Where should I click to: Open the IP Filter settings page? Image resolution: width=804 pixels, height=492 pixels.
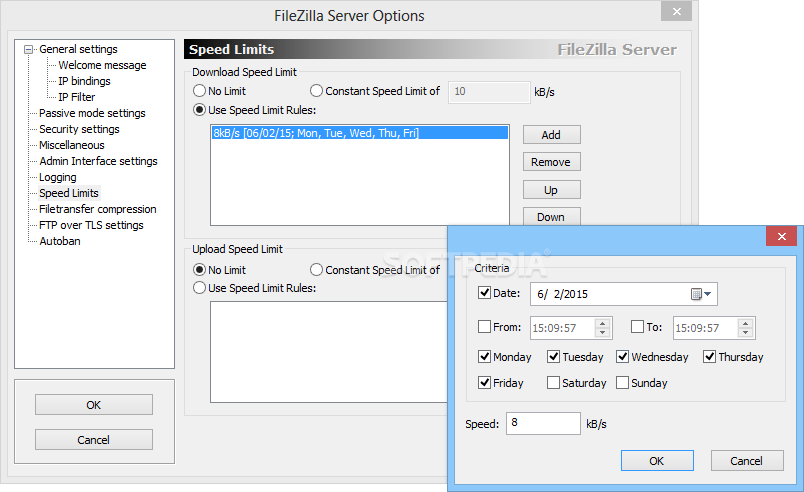tap(77, 97)
